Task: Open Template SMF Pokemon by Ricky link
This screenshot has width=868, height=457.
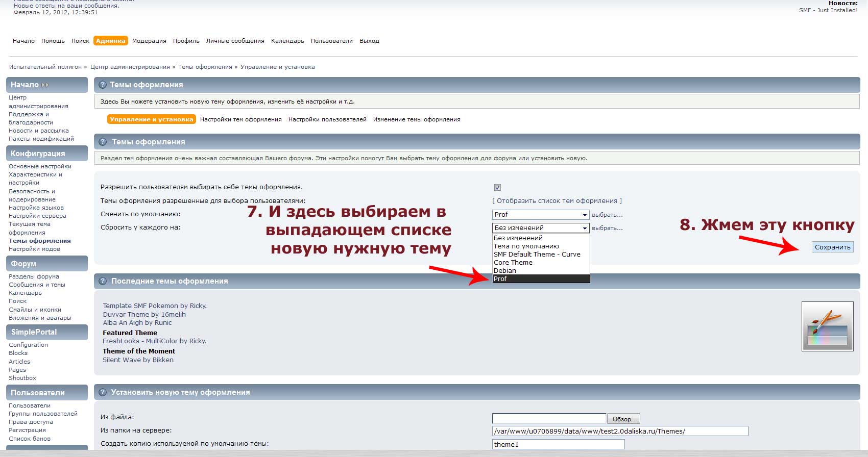Action: [155, 306]
